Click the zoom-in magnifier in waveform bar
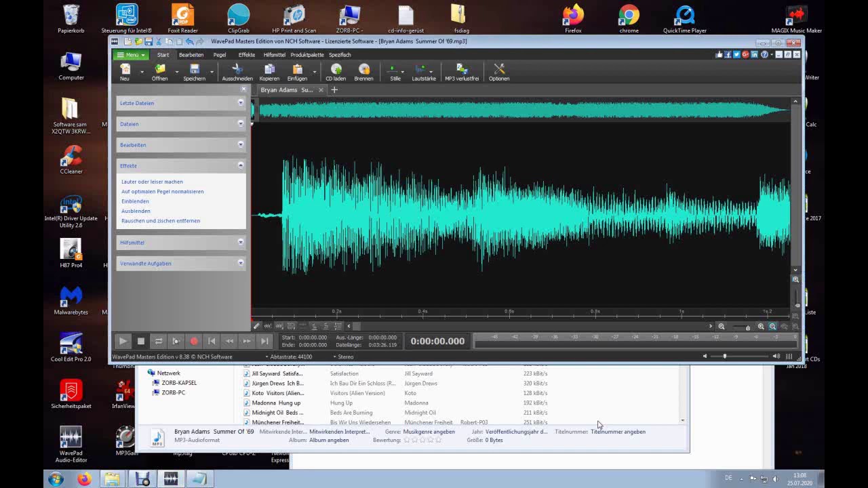The height and width of the screenshot is (488, 868). [x=761, y=327]
